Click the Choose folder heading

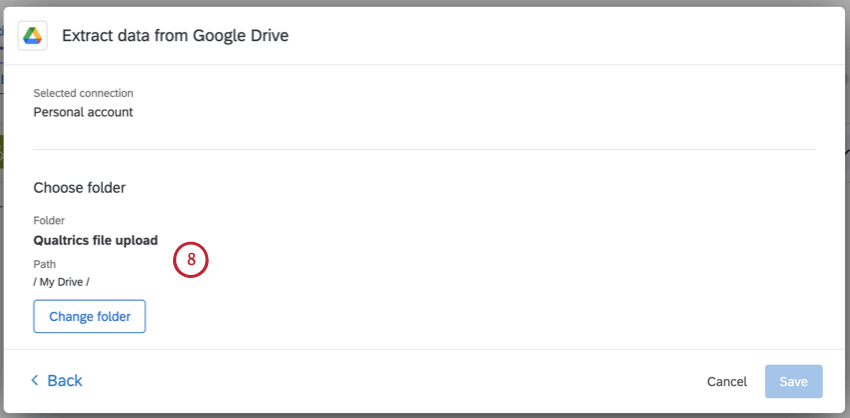79,187
